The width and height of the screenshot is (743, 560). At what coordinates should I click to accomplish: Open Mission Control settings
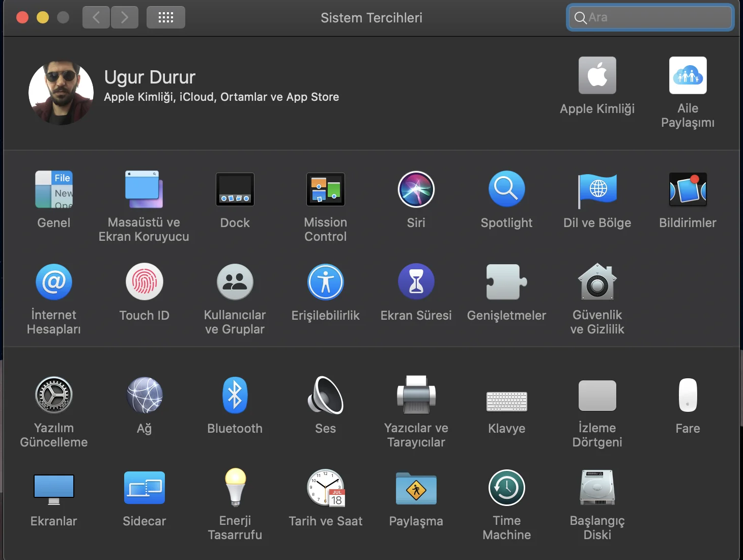(x=325, y=190)
